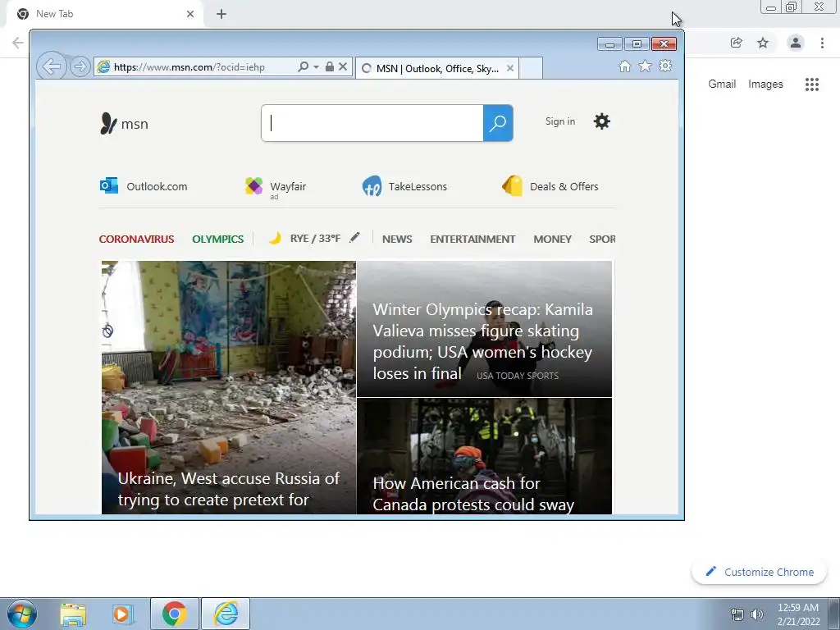Open Chrome three-dot menu
Image resolution: width=840 pixels, height=630 pixels.
pyautogui.click(x=822, y=43)
